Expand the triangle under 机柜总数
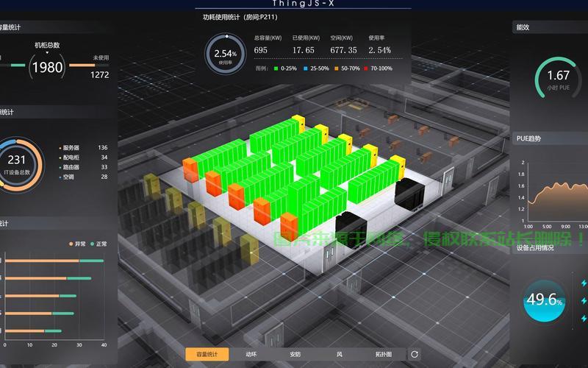 (x=47, y=52)
